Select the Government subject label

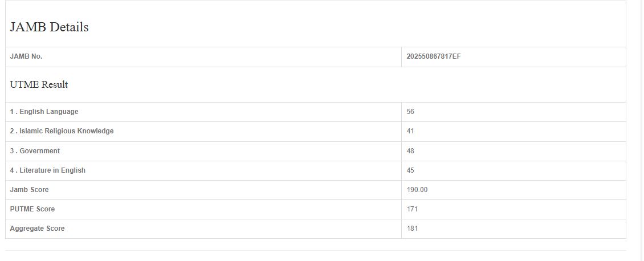coord(35,151)
